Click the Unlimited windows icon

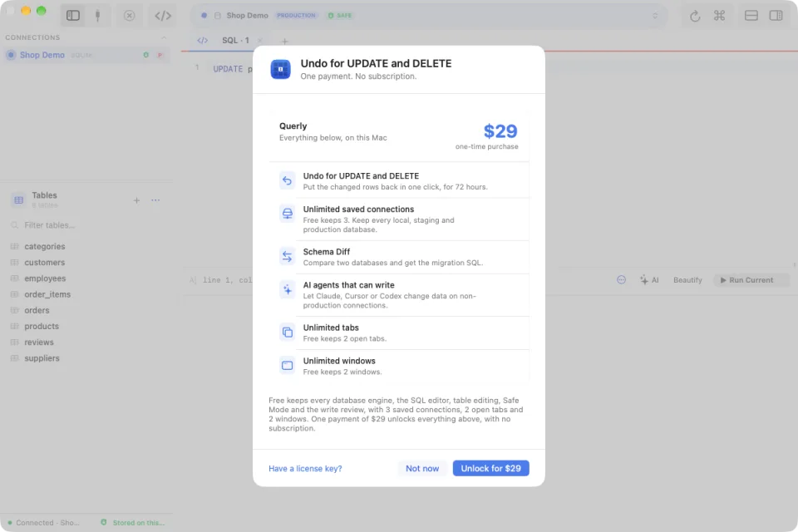coord(287,366)
